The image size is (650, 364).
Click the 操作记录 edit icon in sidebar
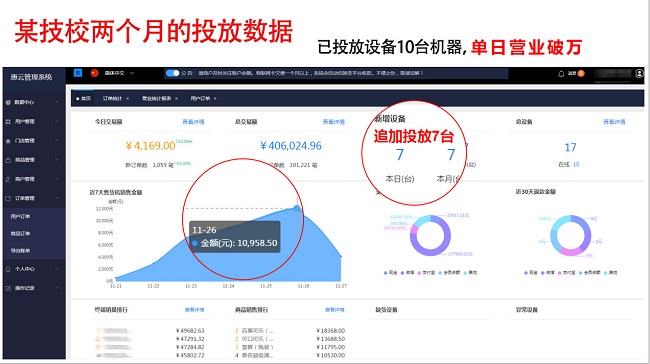click(8, 288)
